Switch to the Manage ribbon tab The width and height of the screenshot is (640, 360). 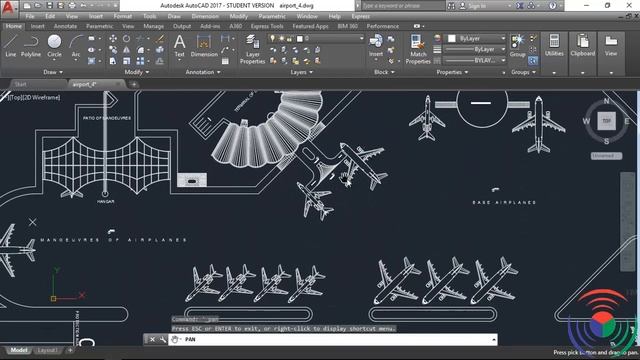pyautogui.click(x=153, y=26)
